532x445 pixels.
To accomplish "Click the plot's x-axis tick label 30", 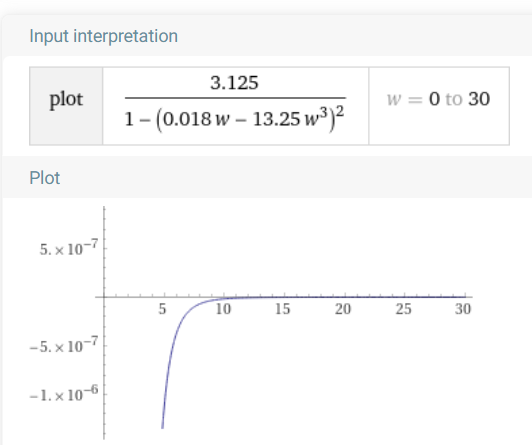I will tap(463, 309).
